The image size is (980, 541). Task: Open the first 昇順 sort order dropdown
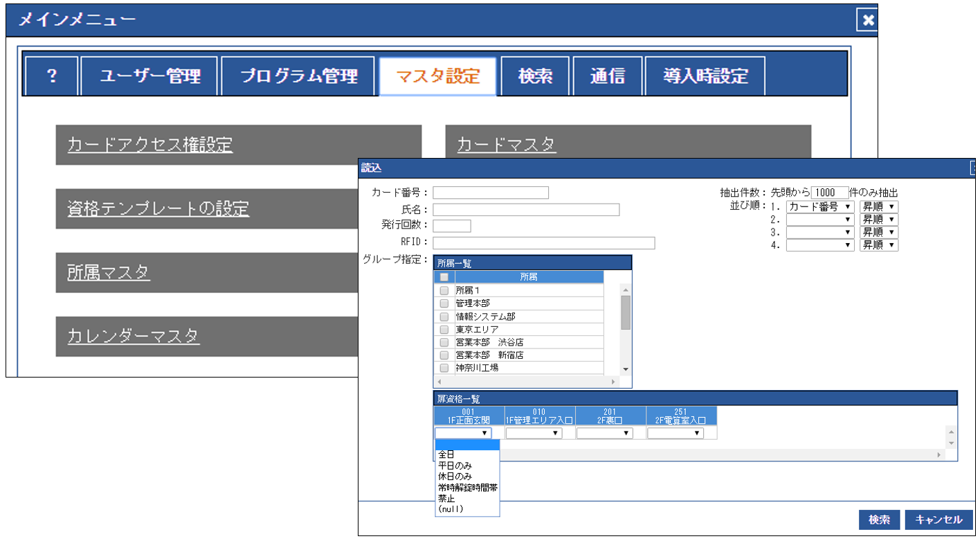click(878, 207)
